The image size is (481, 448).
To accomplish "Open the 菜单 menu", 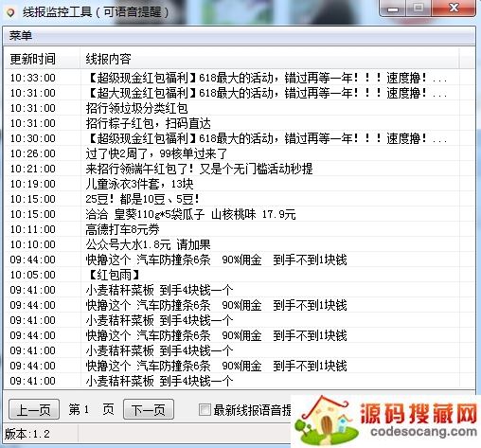I will point(21,35).
